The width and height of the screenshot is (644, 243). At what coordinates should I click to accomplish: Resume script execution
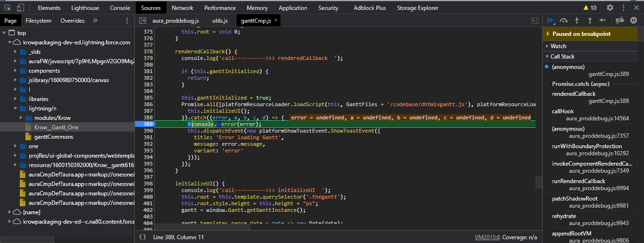click(550, 21)
